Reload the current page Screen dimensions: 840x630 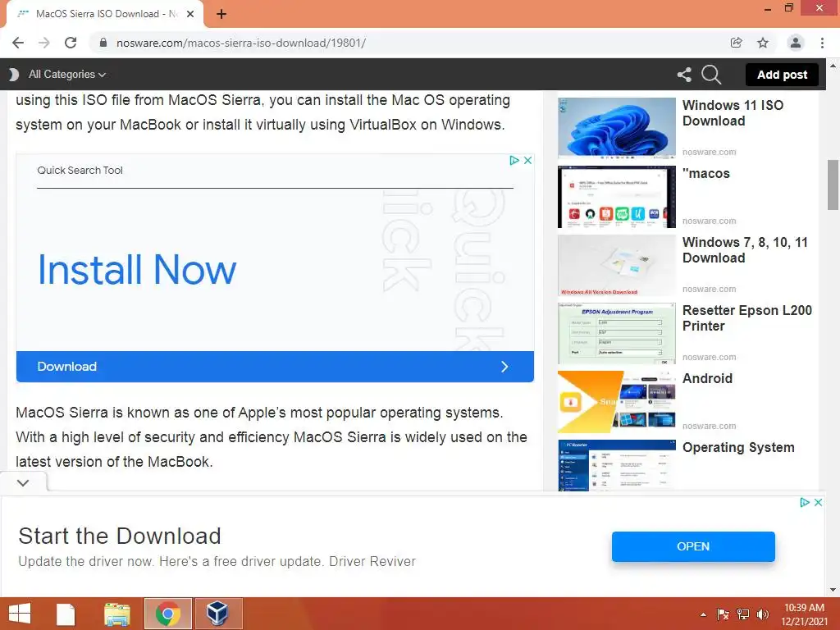pyautogui.click(x=71, y=43)
